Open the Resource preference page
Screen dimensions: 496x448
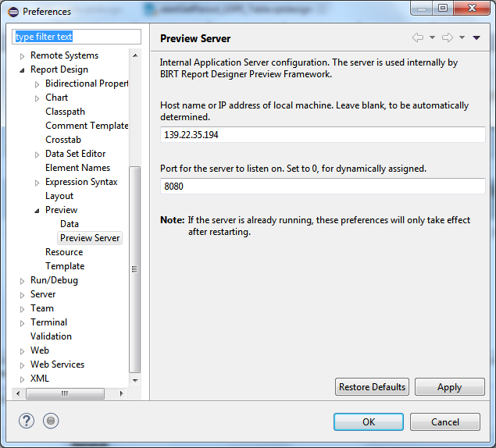[64, 252]
